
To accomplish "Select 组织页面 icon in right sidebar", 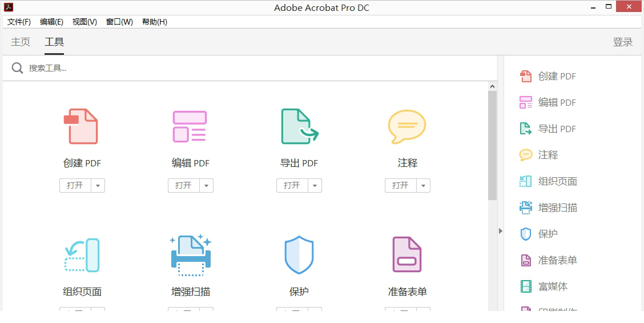I will [x=526, y=181].
